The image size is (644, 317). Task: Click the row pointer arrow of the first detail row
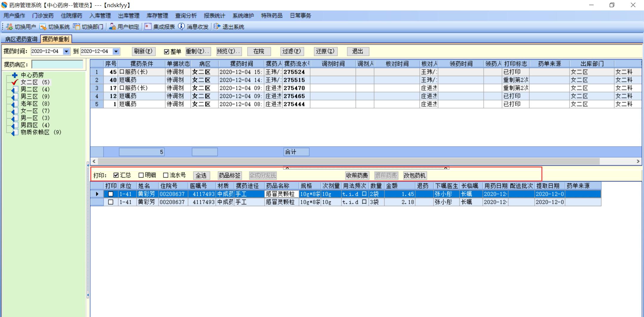[97, 194]
